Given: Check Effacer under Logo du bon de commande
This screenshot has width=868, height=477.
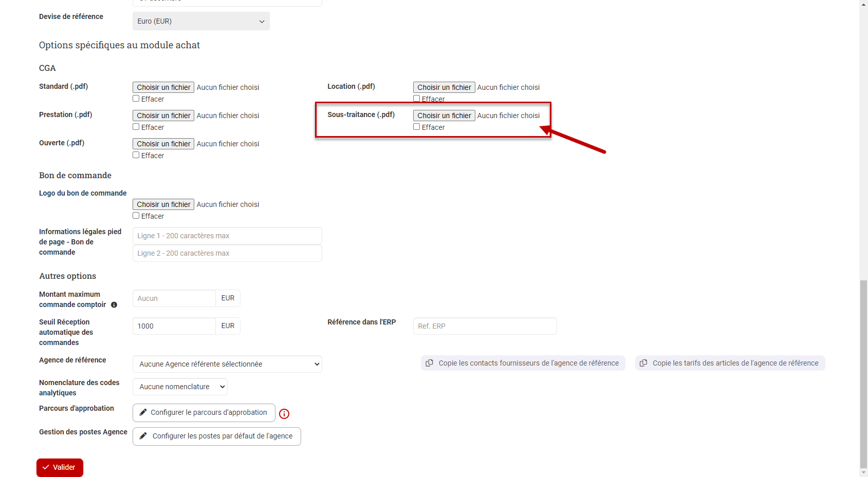Looking at the screenshot, I should 136,216.
